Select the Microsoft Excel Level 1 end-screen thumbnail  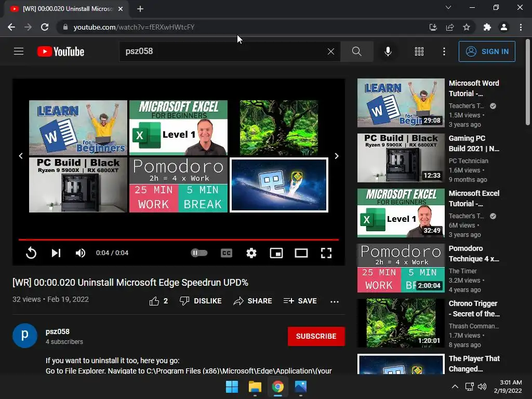[x=179, y=128]
